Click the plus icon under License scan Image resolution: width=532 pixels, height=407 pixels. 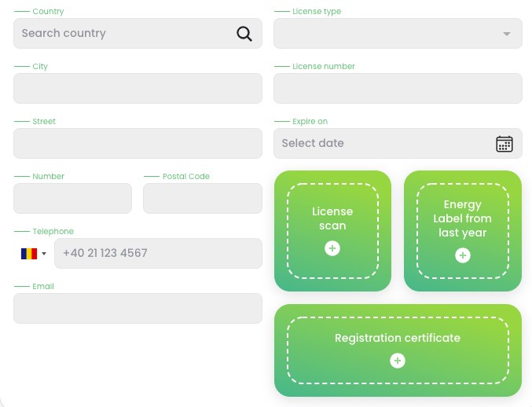[x=332, y=248]
